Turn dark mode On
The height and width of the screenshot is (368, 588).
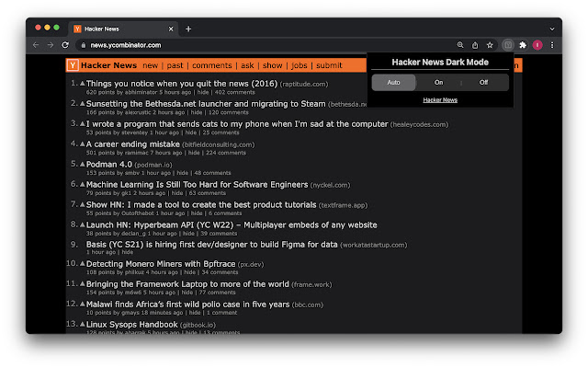pyautogui.click(x=438, y=82)
